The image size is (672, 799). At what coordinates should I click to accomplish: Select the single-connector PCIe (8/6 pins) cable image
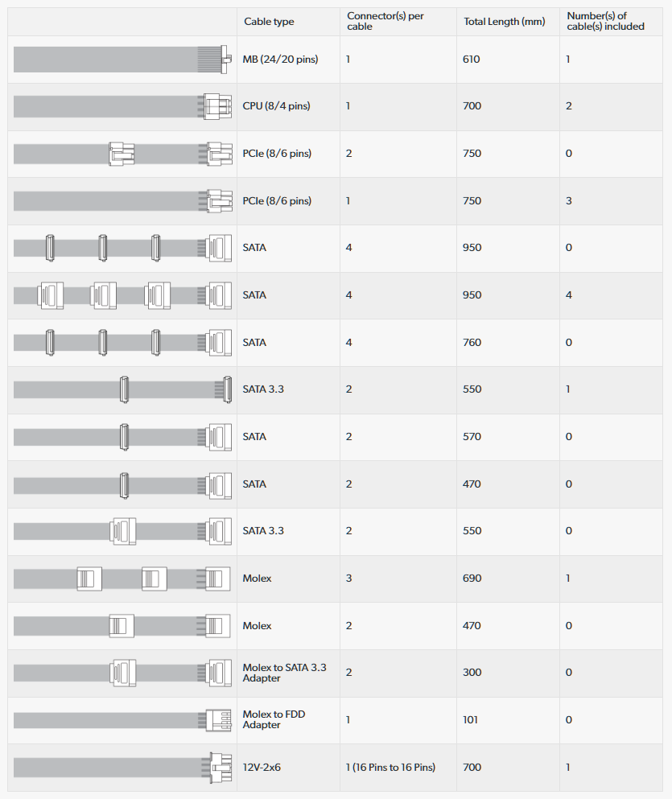[x=122, y=200]
